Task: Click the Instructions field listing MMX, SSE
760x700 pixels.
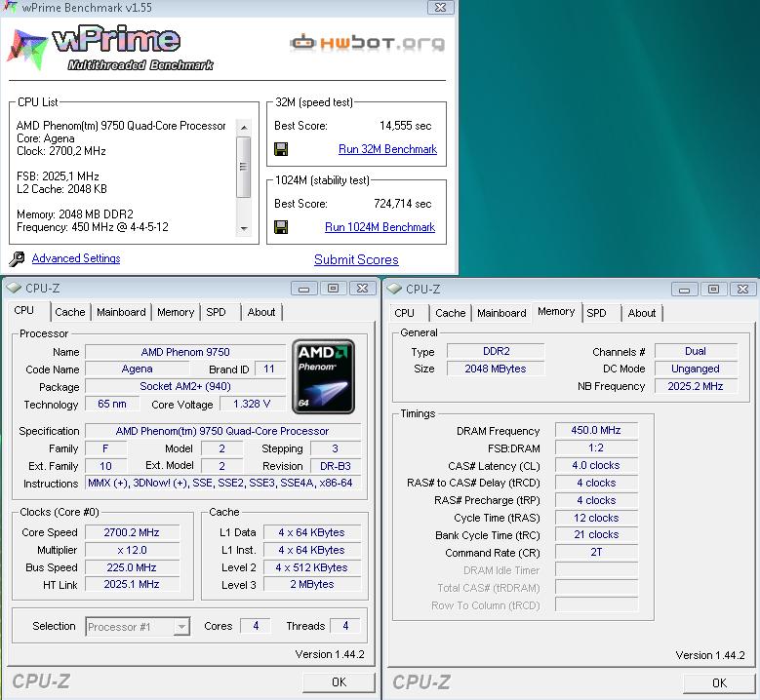Action: point(223,483)
